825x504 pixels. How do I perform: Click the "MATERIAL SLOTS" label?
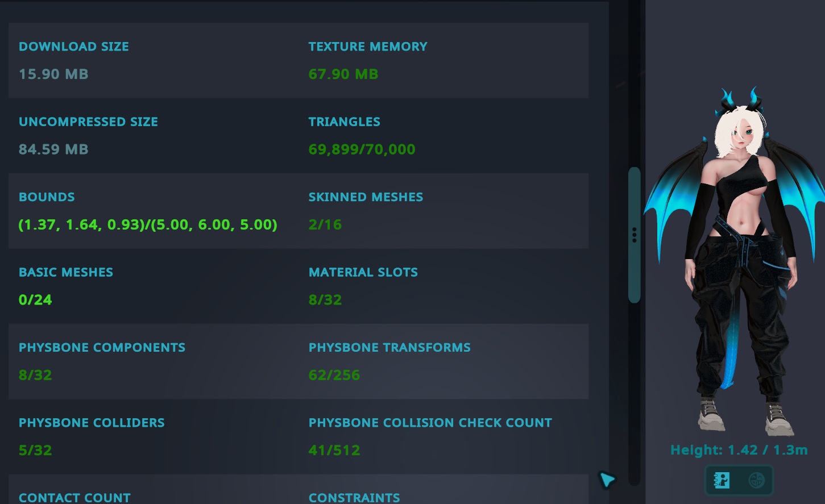[363, 272]
